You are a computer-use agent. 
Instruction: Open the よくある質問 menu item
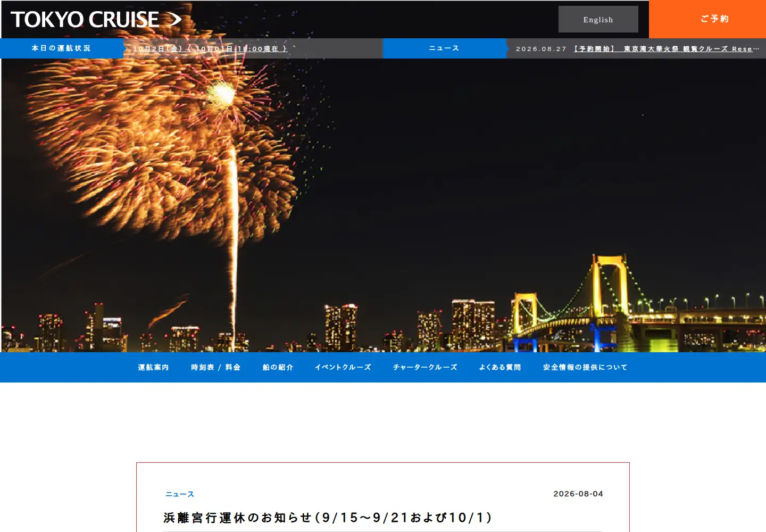(500, 368)
